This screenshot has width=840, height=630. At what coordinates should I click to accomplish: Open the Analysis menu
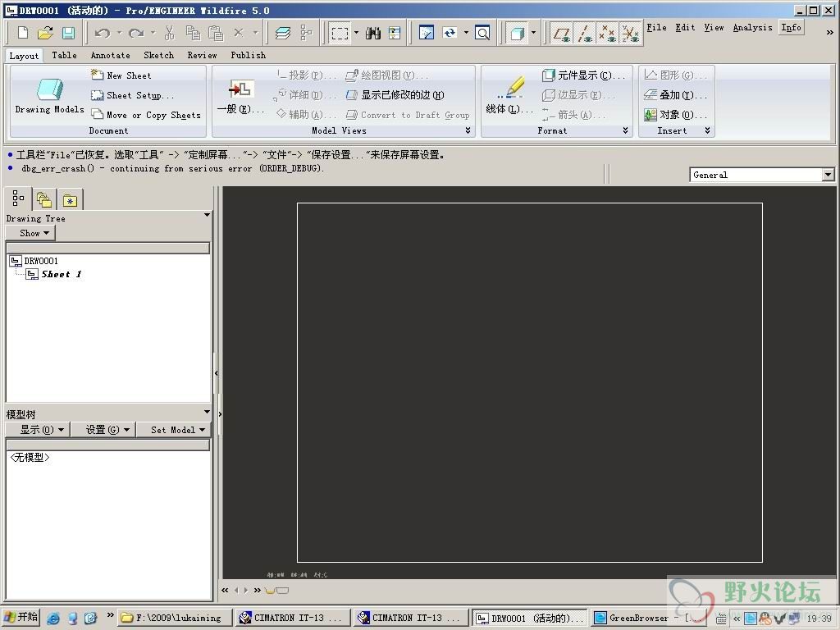click(x=753, y=27)
